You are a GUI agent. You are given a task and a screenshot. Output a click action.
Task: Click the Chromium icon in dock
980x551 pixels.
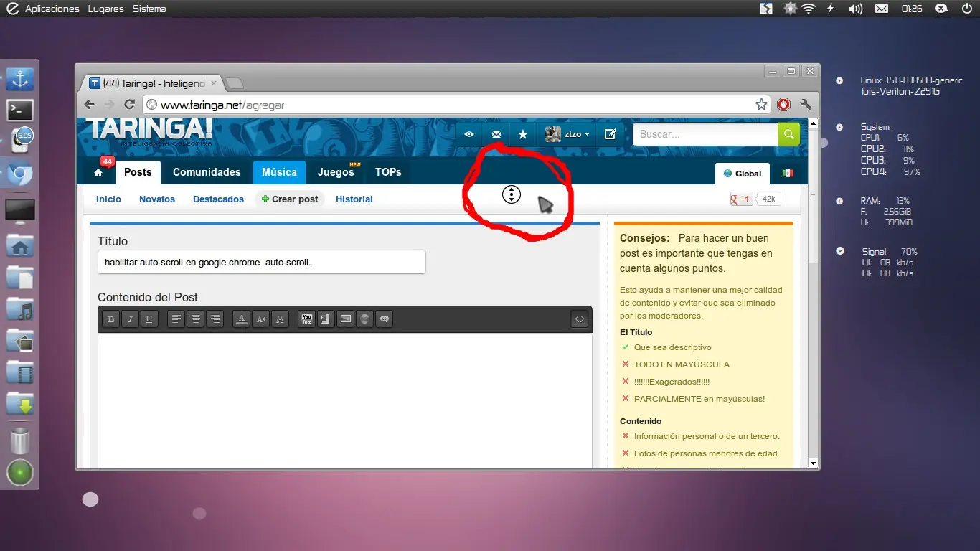tap(20, 174)
